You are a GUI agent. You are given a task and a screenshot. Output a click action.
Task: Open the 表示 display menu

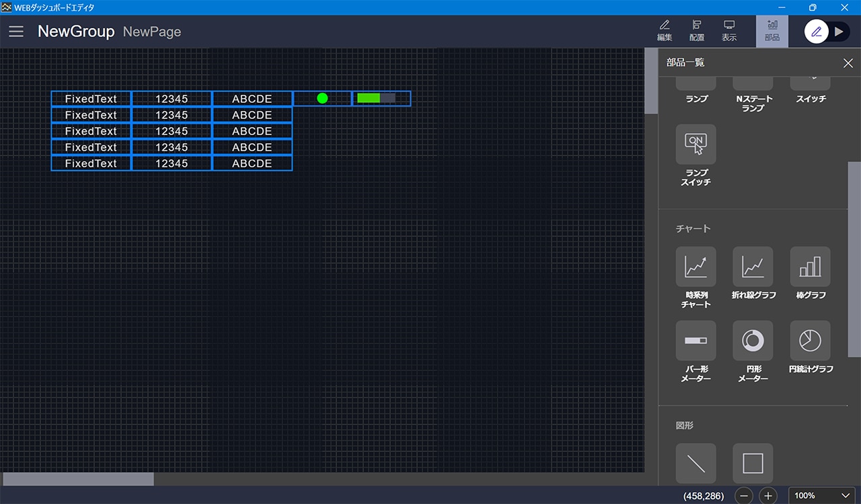point(729,31)
